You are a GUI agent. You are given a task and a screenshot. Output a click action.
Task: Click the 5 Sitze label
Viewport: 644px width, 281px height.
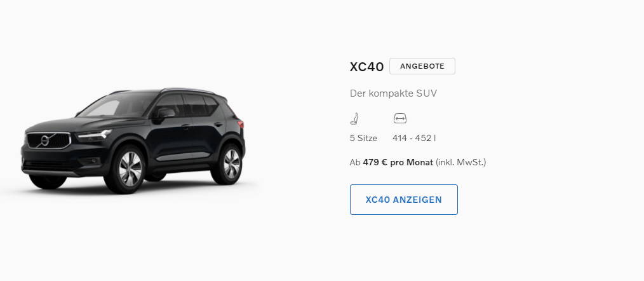point(363,138)
